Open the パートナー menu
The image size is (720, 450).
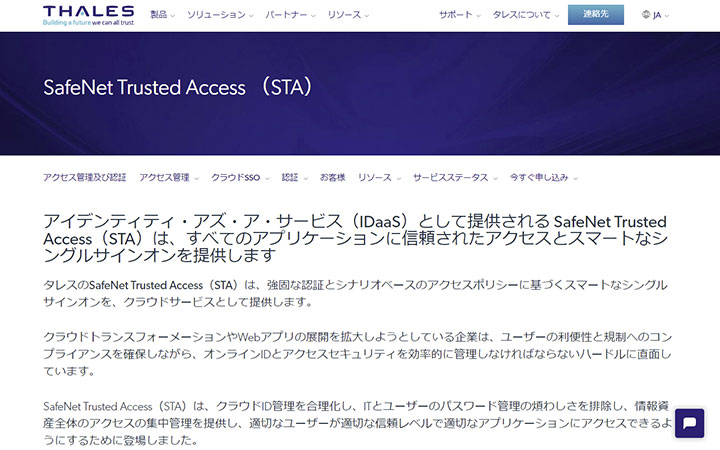(290, 15)
